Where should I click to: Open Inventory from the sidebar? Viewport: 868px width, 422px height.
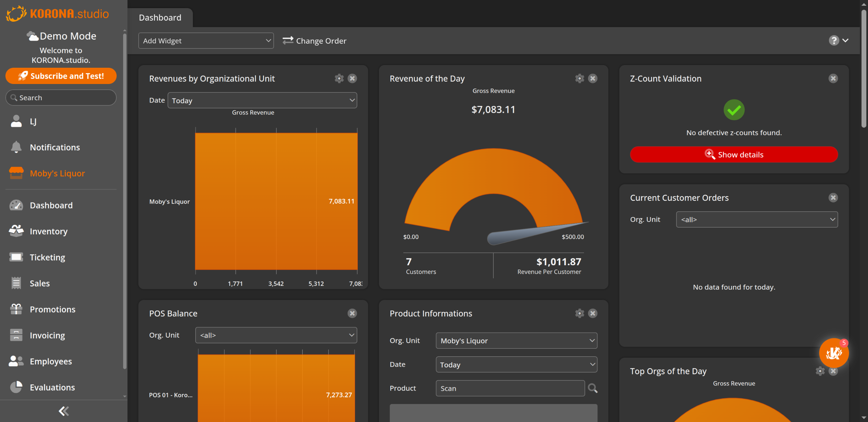pos(48,231)
